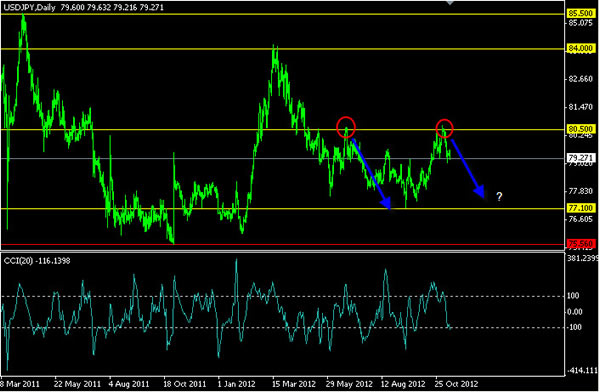Click the 12 Aug 2012 date label
Viewport: 600px width, 392px height.
click(x=403, y=384)
